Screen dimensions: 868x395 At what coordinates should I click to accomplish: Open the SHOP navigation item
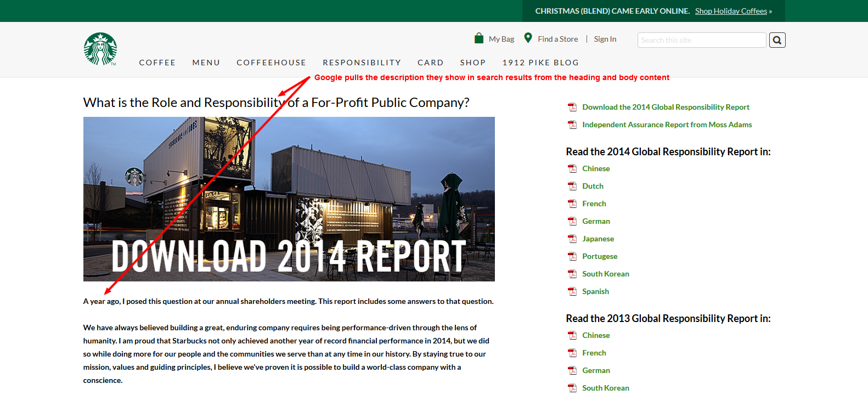click(x=473, y=63)
